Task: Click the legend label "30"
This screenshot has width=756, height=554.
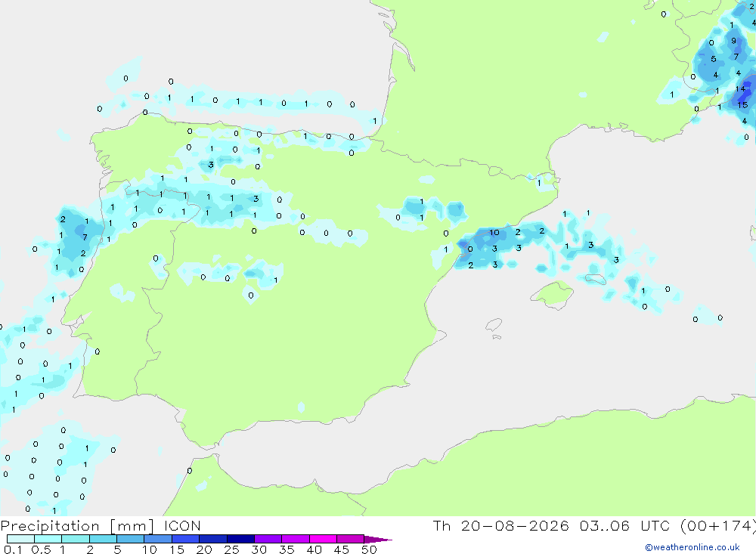Action: coord(259,549)
